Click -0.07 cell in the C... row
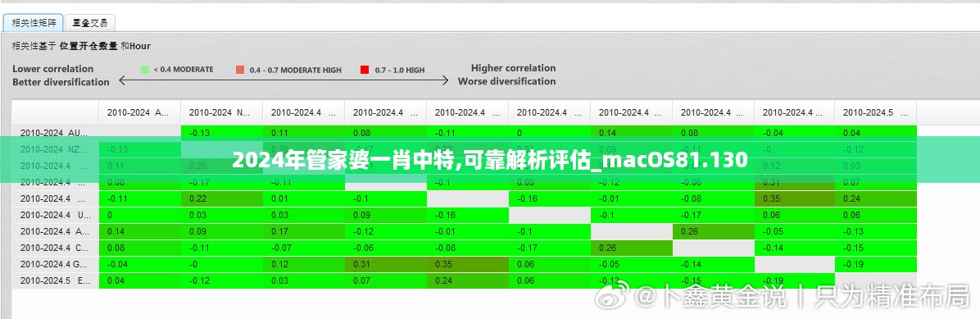 click(x=304, y=247)
